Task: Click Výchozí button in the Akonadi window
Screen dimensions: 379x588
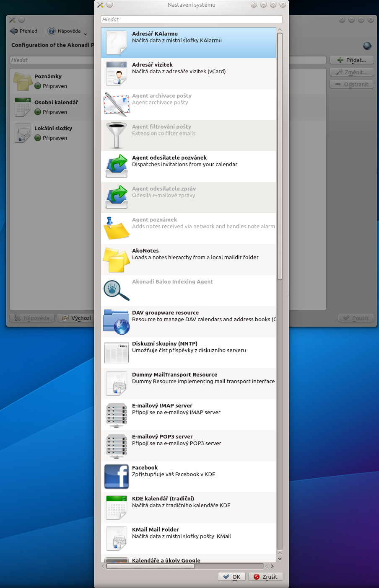Action: (75, 318)
